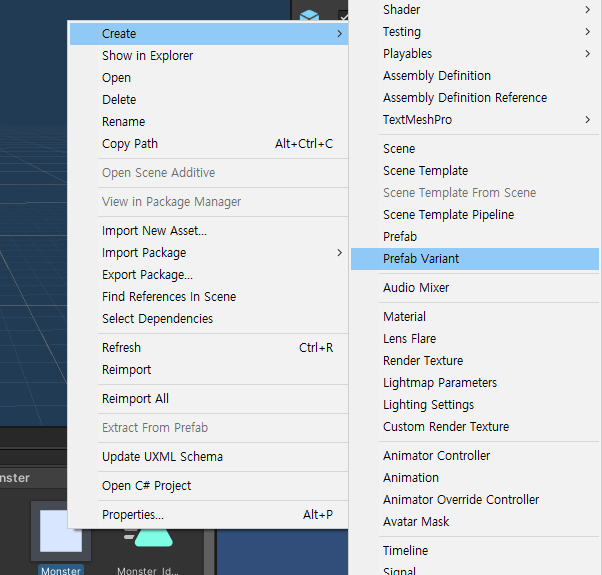Create a Lighting Settings asset

475,405
